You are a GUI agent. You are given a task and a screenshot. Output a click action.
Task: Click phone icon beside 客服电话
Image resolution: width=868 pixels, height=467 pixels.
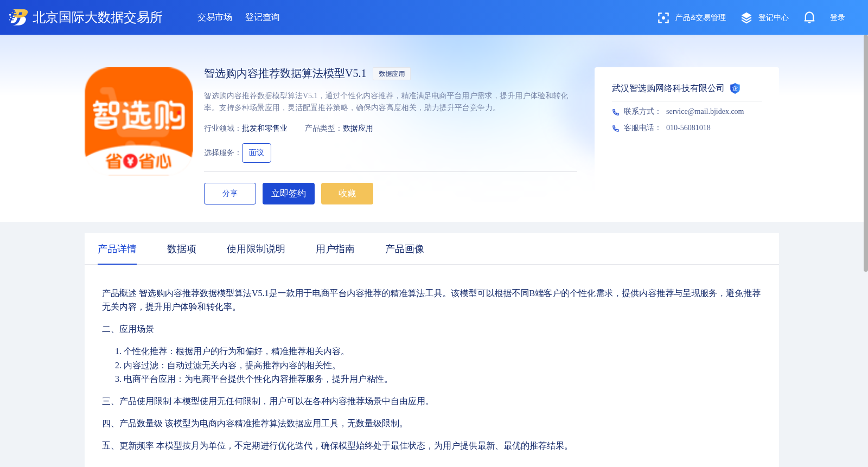point(616,129)
